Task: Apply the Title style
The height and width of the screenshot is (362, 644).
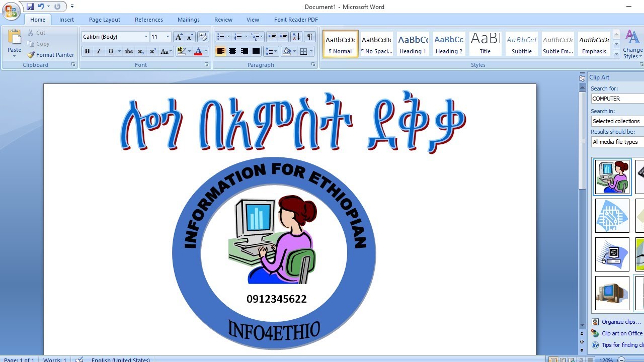Action: tap(486, 44)
